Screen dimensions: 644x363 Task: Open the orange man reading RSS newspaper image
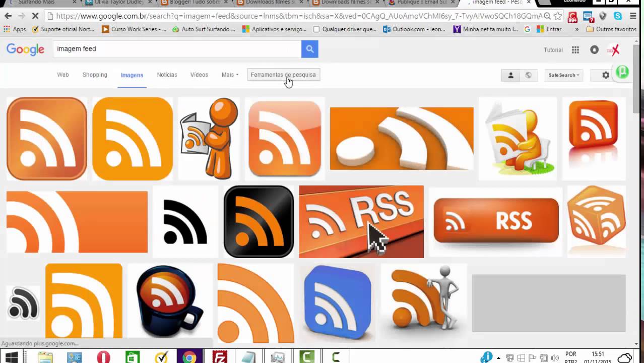click(209, 139)
